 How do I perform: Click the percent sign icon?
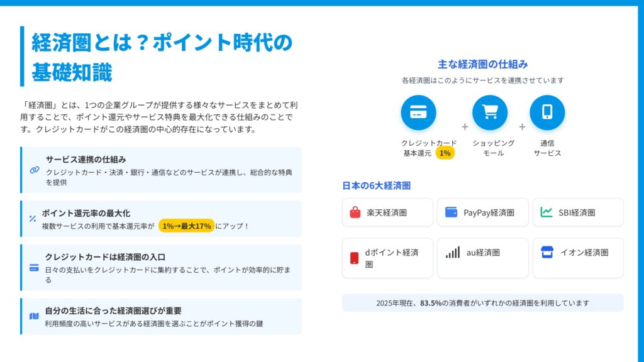click(x=33, y=219)
